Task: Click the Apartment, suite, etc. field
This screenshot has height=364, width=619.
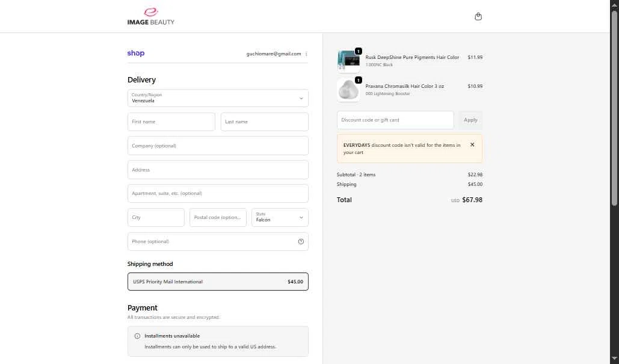Action: click(x=218, y=194)
